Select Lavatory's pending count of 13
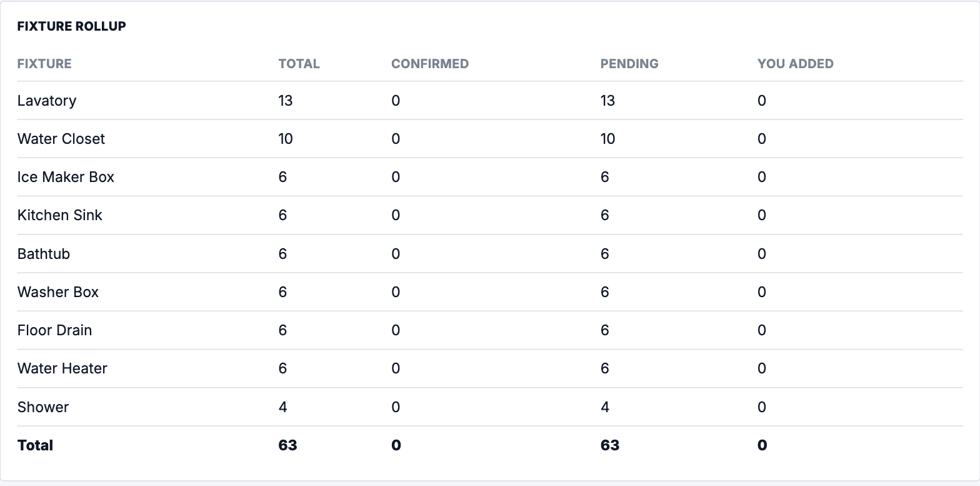Screen dimensions: 980x486 coord(607,101)
